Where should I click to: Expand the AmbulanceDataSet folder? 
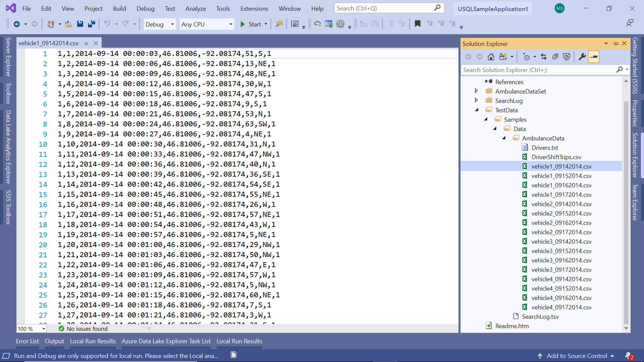(476, 91)
